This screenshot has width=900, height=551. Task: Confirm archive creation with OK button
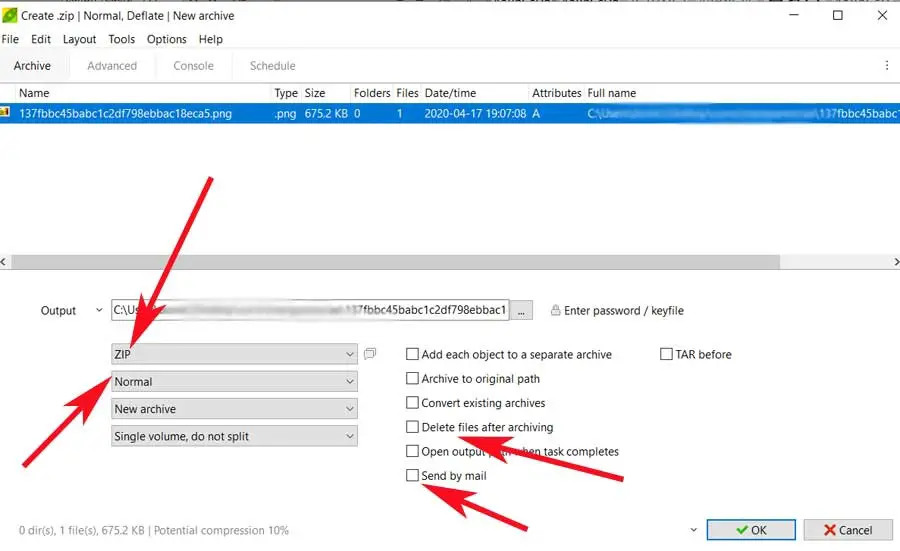[751, 530]
